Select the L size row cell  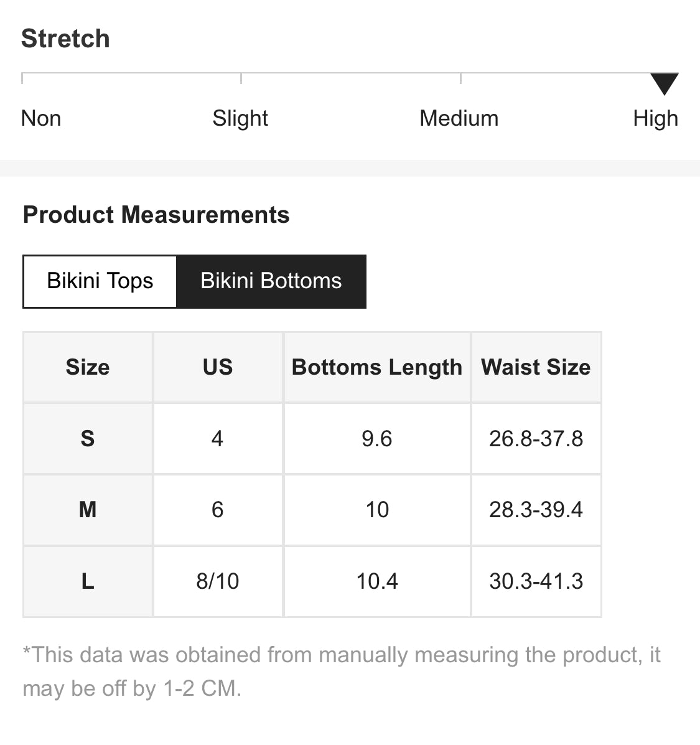pos(88,581)
